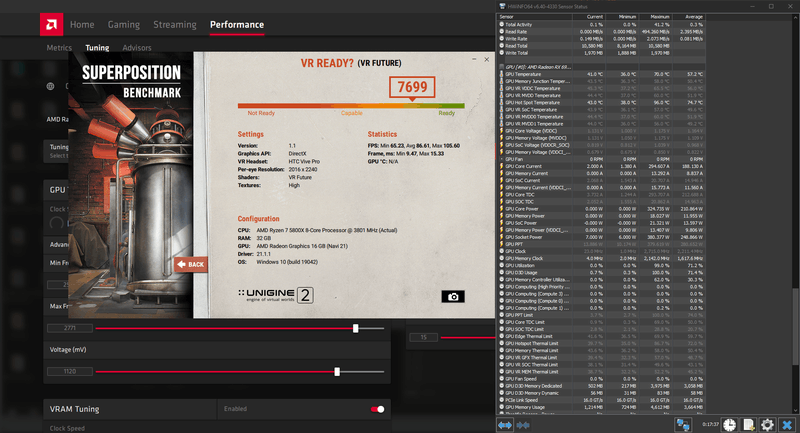Click Current column header in HWiNFO
Image resolution: width=800 pixels, height=433 pixels.
[x=589, y=17]
